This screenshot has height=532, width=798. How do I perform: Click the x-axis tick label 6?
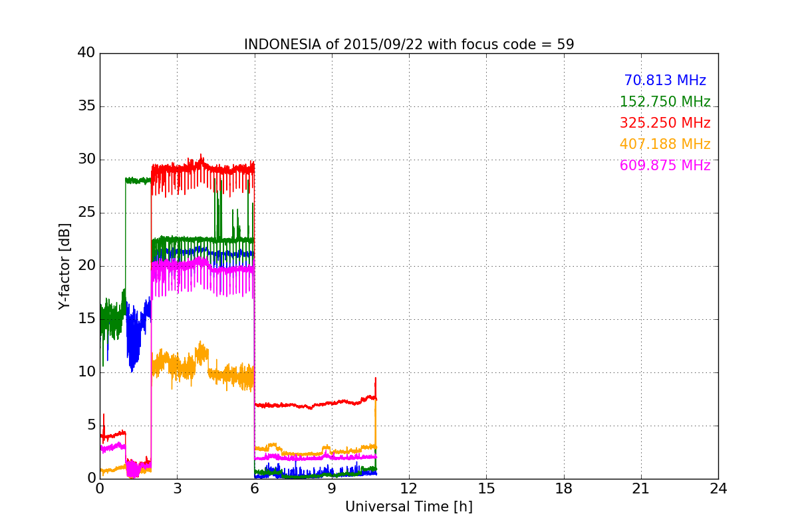tap(255, 488)
